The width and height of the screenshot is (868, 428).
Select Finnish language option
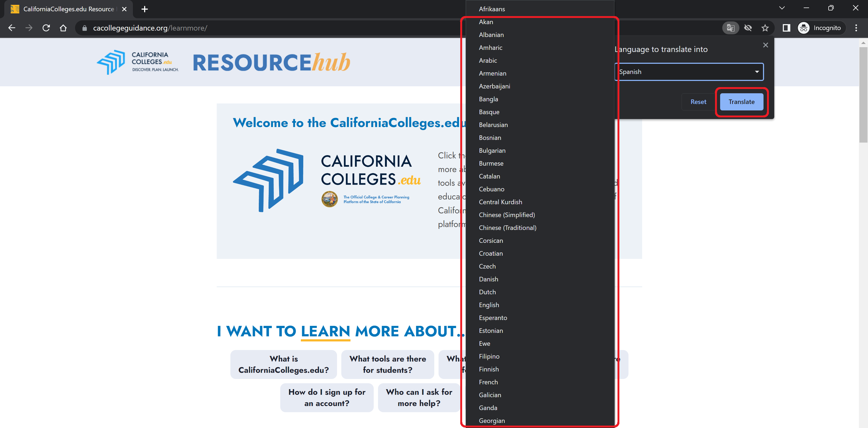point(540,369)
